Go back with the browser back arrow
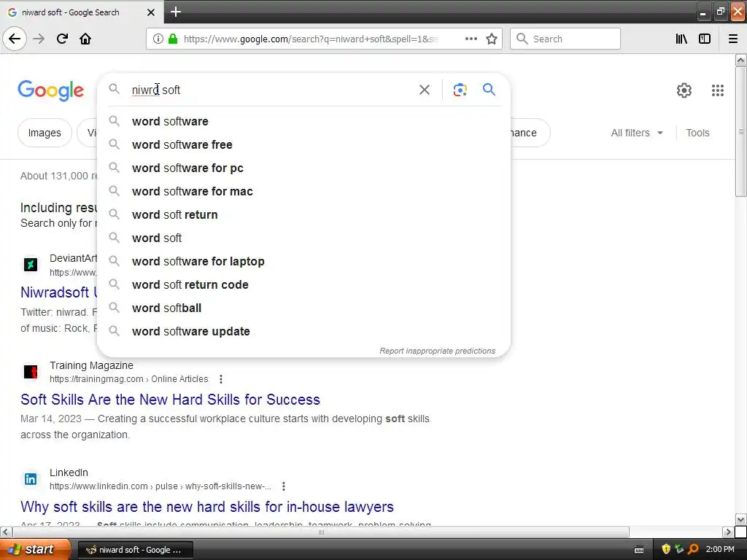Image resolution: width=747 pixels, height=560 pixels. pyautogui.click(x=15, y=39)
